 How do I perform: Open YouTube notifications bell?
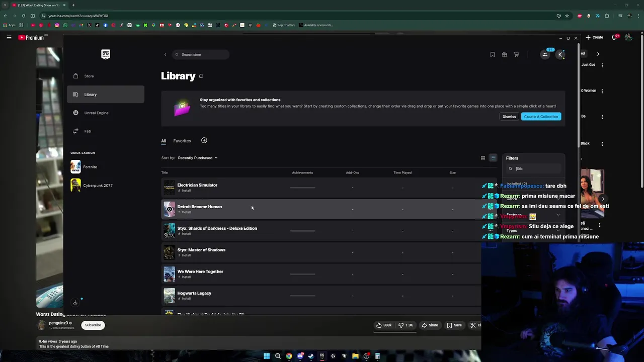point(614,37)
